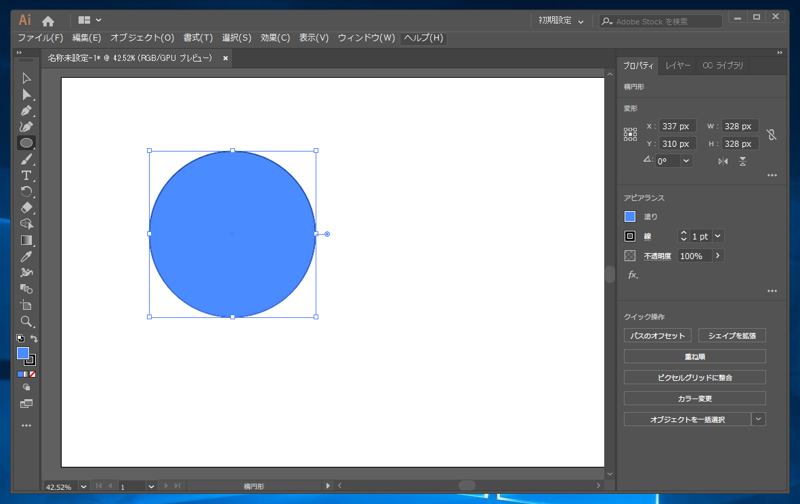Open the ヘルプ(H) menu

tap(423, 38)
